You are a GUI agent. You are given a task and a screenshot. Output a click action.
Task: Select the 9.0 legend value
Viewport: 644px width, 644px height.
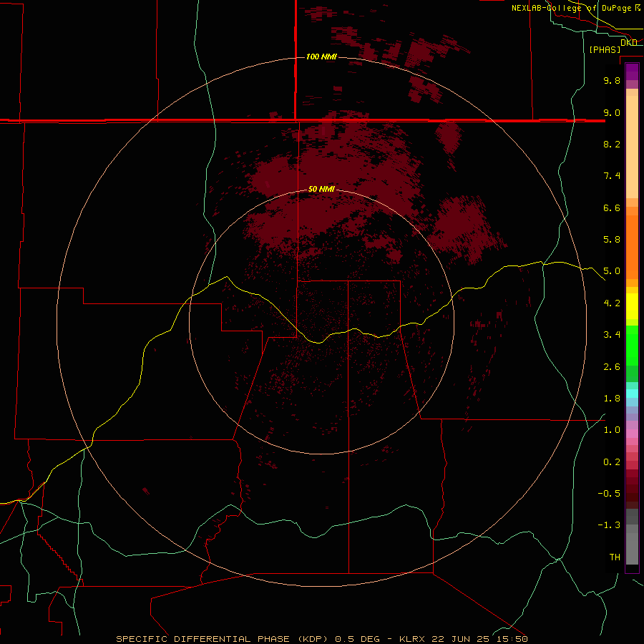pos(612,112)
